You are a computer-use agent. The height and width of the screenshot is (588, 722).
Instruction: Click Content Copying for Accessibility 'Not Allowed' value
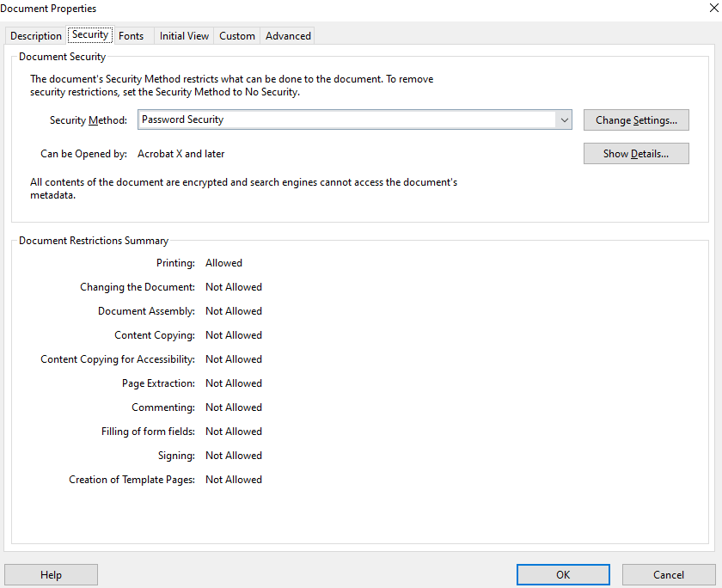pos(234,359)
